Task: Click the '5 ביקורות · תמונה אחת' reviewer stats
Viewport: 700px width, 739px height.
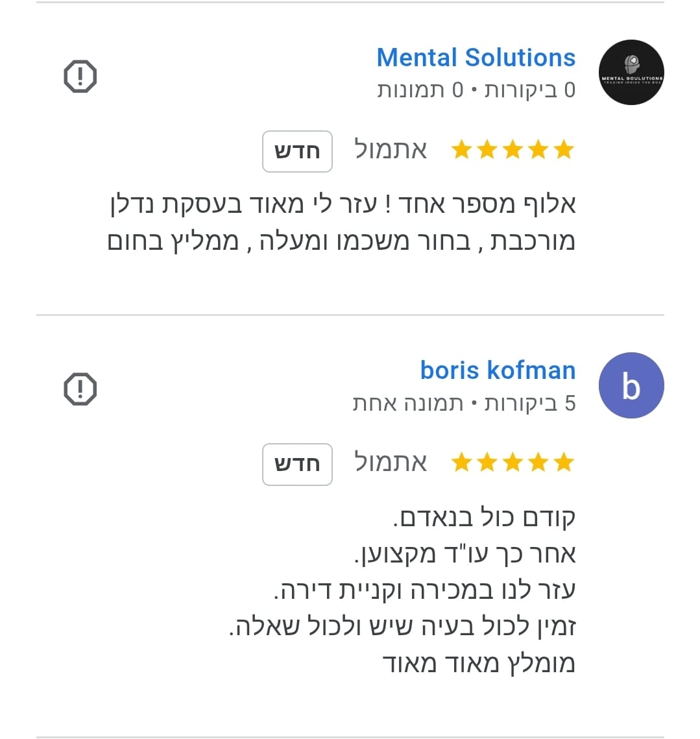Action: 464,404
